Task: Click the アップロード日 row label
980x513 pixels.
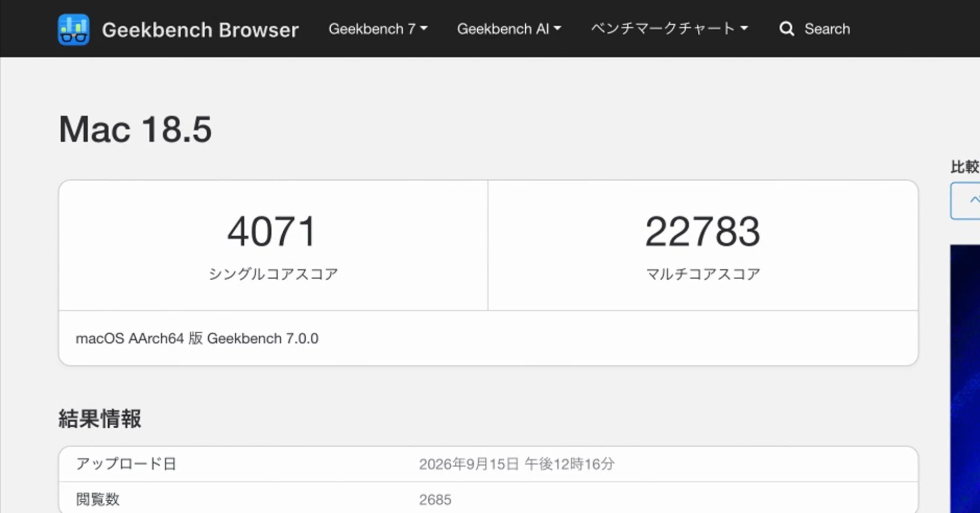Action: (126, 463)
